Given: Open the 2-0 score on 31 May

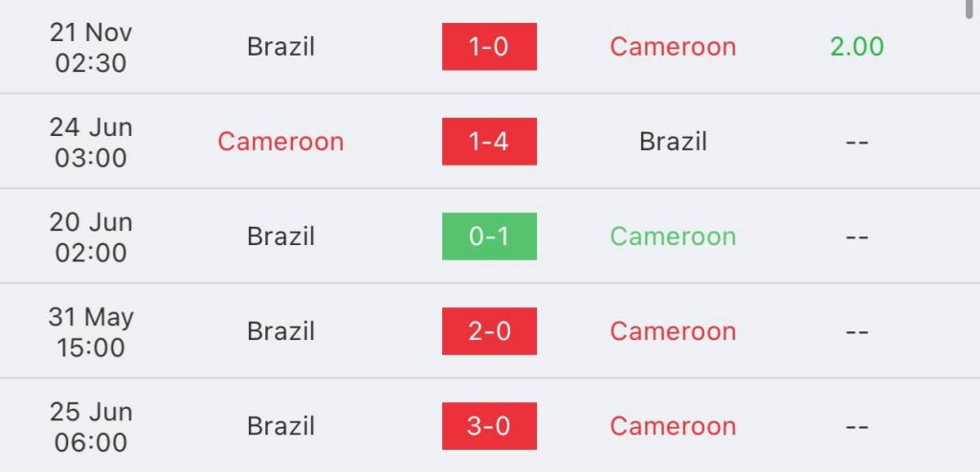Looking at the screenshot, I should pos(489,331).
